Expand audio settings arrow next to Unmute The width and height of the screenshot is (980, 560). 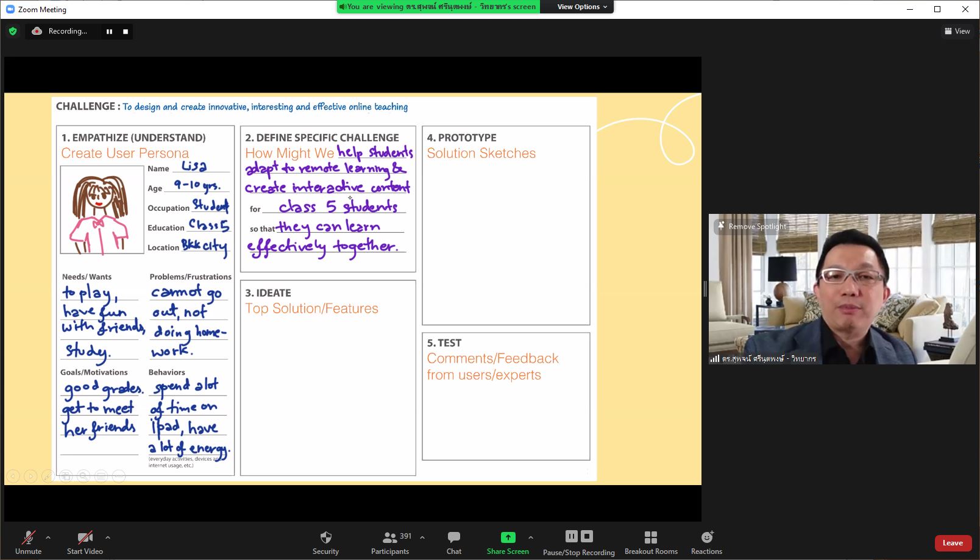(48, 537)
